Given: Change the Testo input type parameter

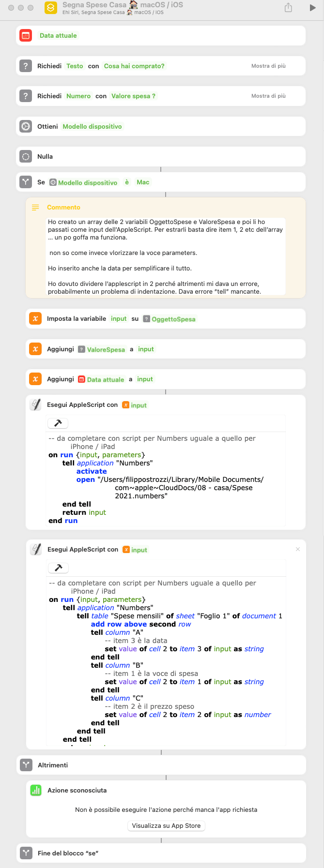Looking at the screenshot, I should 75,66.
